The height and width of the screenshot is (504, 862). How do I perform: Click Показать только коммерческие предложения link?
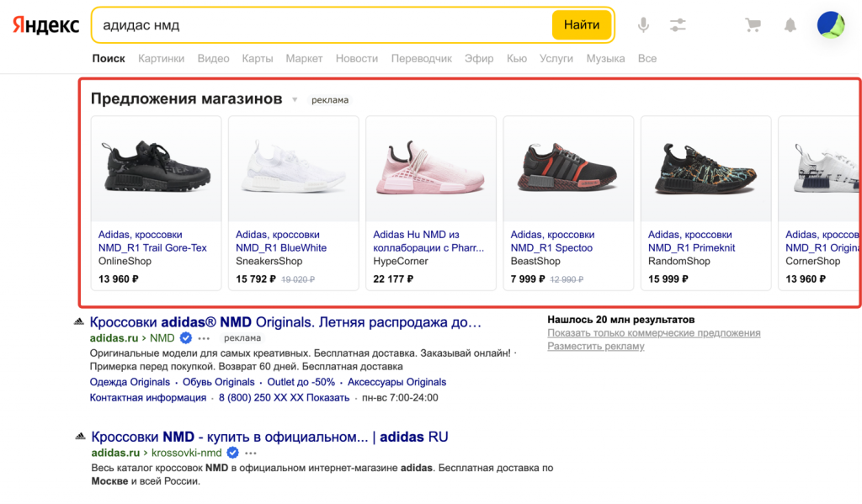[x=653, y=333]
